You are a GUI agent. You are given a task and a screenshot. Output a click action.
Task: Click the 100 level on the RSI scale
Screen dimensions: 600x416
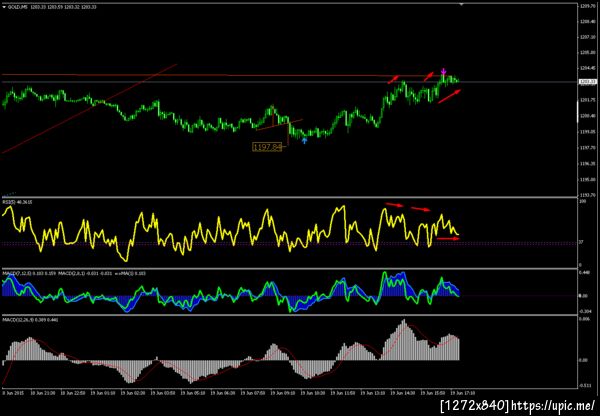584,201
